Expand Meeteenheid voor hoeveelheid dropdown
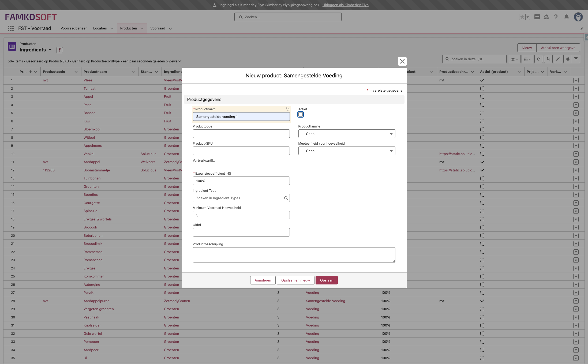 coord(346,151)
